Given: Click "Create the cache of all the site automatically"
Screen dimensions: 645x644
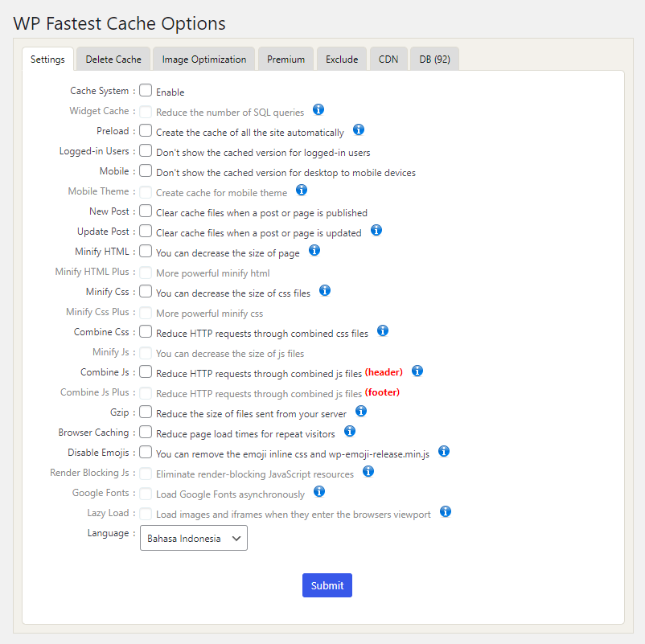Looking at the screenshot, I should click(x=249, y=133).
